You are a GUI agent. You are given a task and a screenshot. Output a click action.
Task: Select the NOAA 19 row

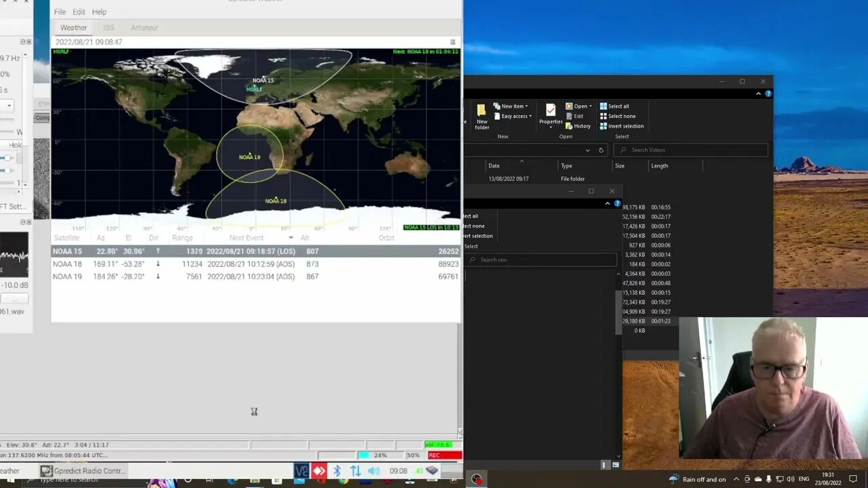[256, 277]
